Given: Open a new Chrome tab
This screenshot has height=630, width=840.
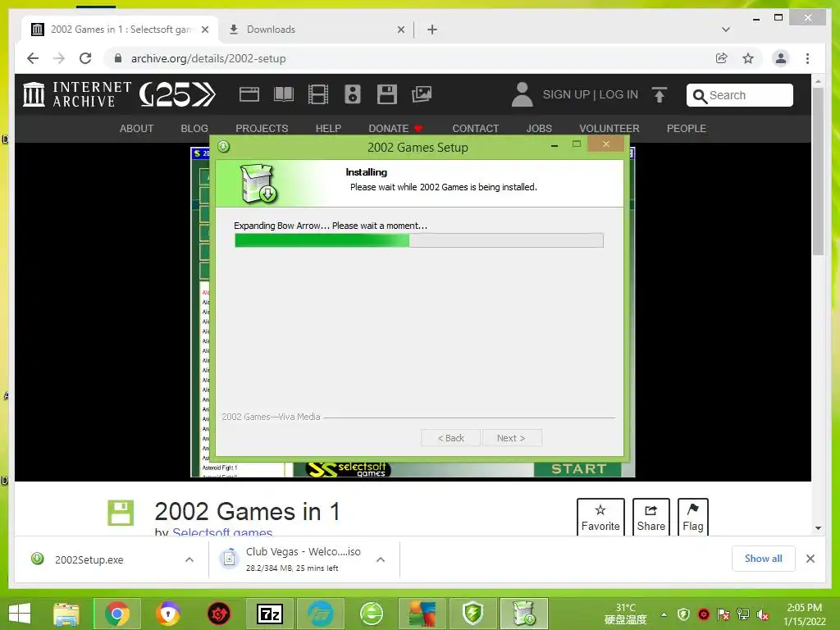Looking at the screenshot, I should [x=432, y=30].
